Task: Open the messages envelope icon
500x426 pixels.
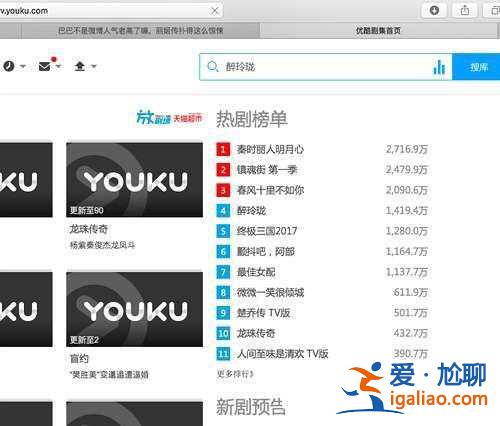Action: tap(45, 66)
